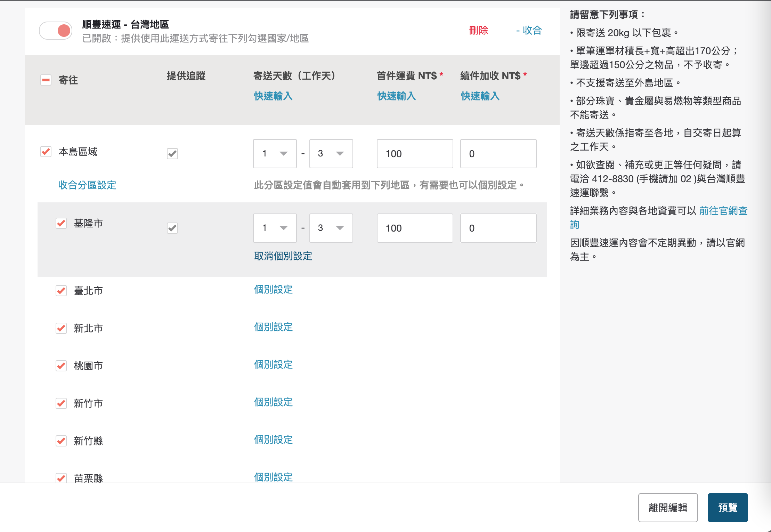Click the 預覽 button
Image resolution: width=771 pixels, height=532 pixels.
pos(728,508)
